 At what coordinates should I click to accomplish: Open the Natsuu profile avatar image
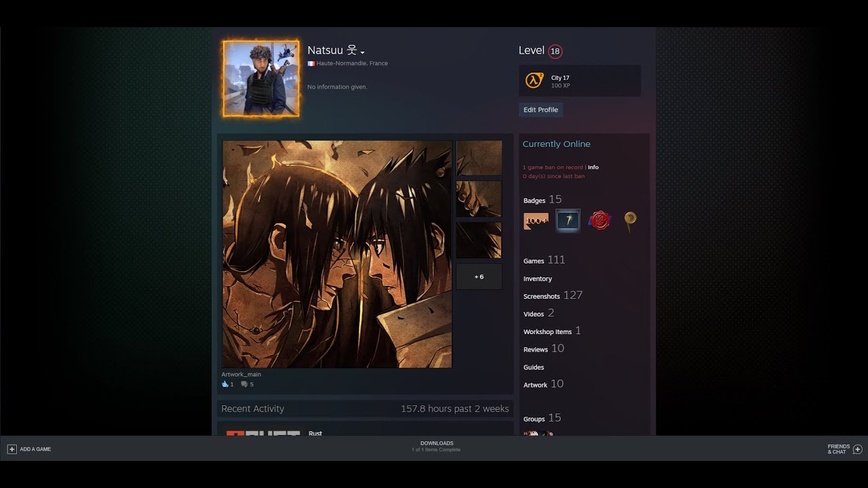261,79
